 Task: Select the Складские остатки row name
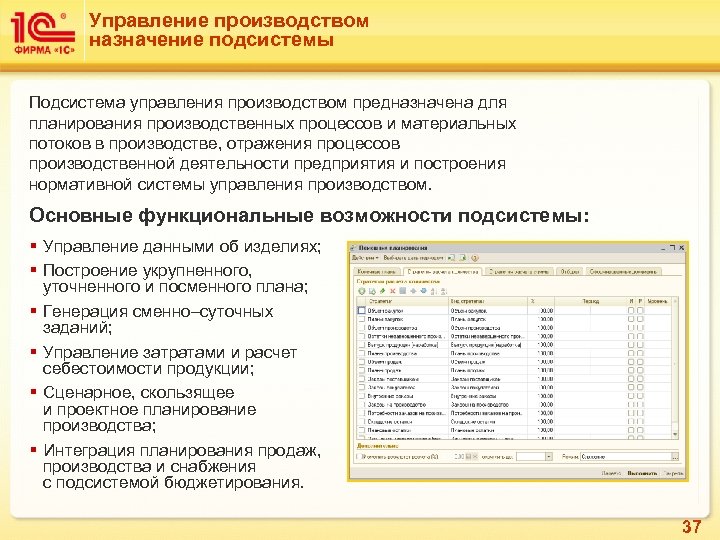[389, 422]
